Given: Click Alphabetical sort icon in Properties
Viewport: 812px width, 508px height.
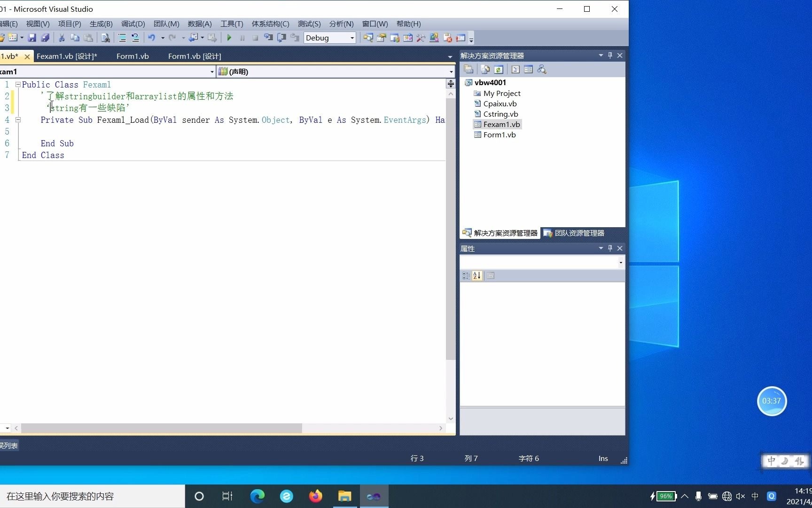Looking at the screenshot, I should [x=477, y=276].
